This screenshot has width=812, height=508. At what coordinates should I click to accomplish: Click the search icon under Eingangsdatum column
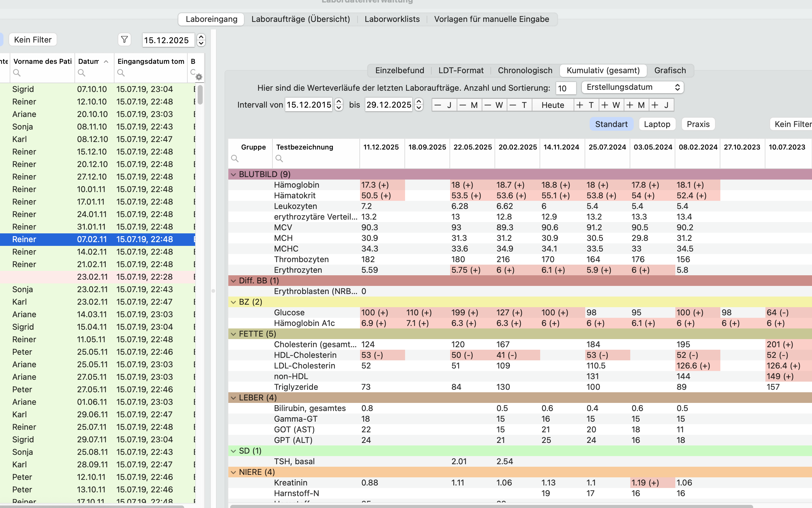[x=121, y=73]
